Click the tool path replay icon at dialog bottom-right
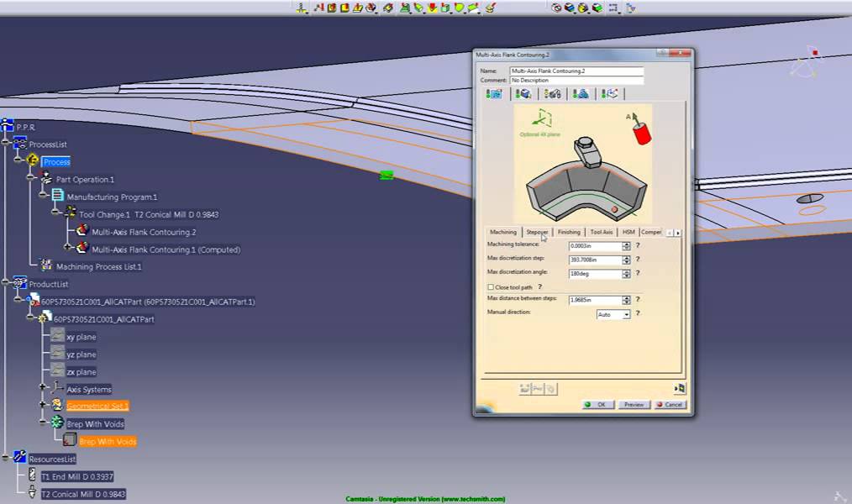This screenshot has width=852, height=504. [679, 388]
